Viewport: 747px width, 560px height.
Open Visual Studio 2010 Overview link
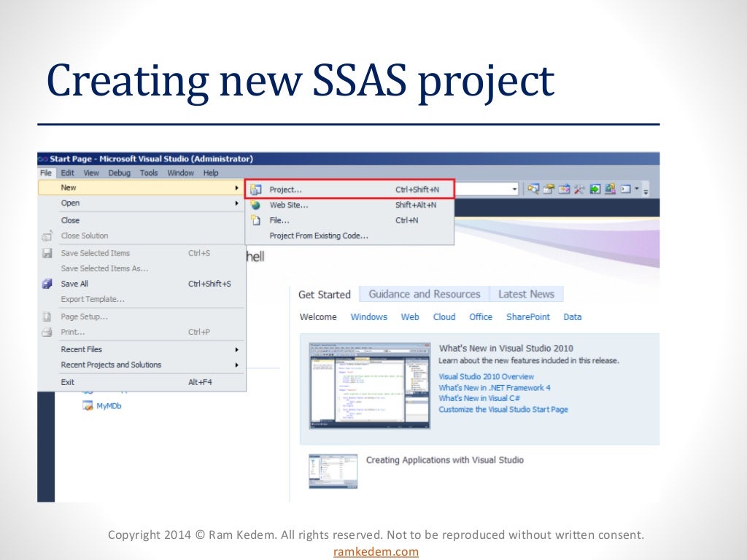[486, 377]
